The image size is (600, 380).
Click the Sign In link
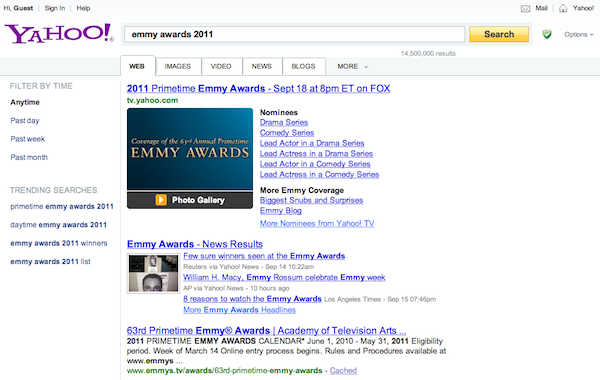coord(55,8)
